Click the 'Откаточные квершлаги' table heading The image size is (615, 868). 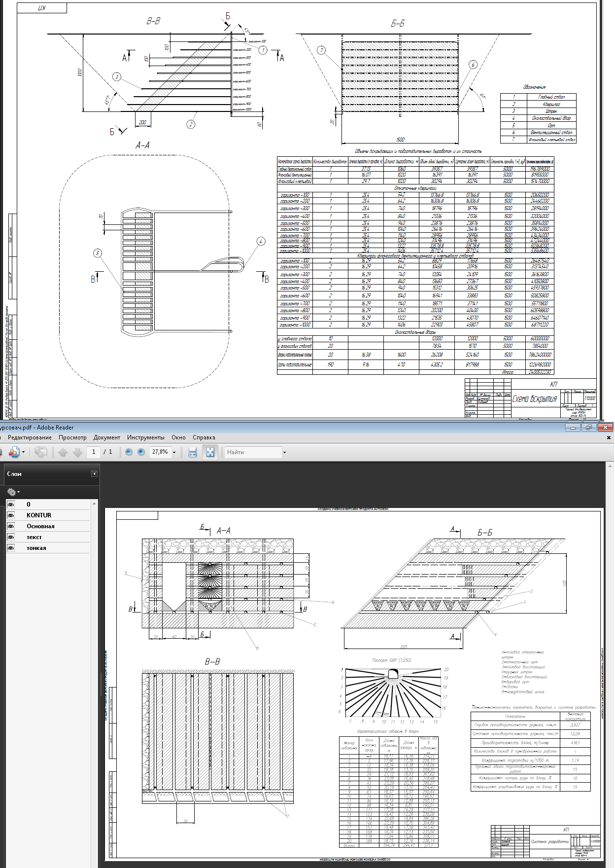coord(415,188)
